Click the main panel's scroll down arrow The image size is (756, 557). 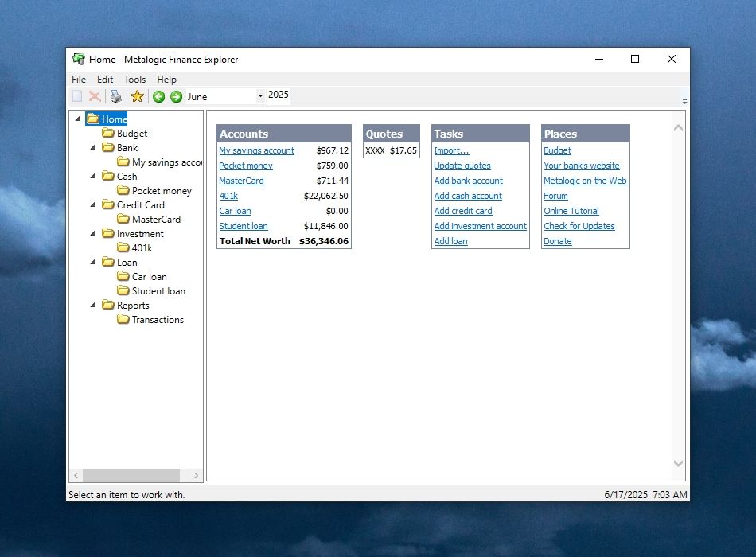click(678, 463)
